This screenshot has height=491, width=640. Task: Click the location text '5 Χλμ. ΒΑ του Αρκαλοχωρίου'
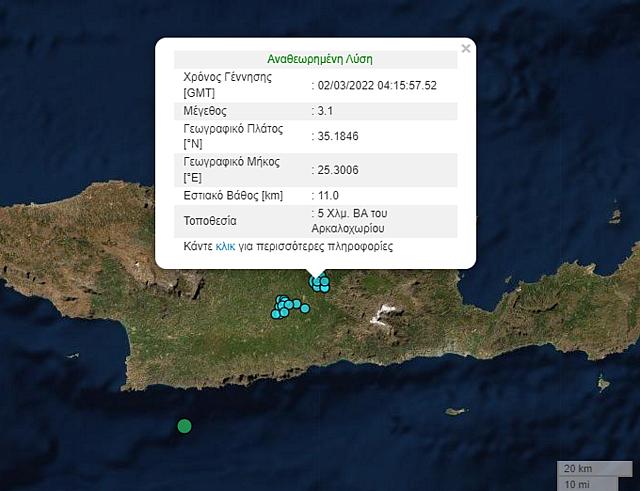coord(360,220)
